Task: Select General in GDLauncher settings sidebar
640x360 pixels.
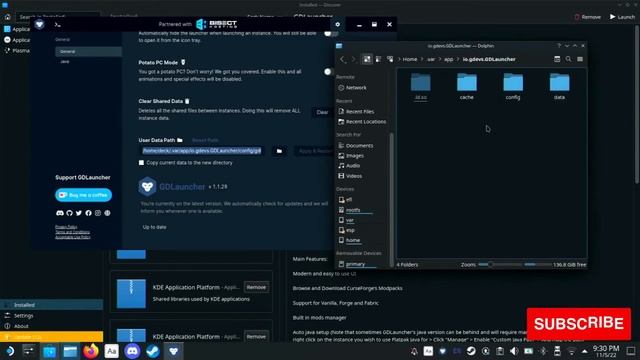Action: pyautogui.click(x=88, y=51)
